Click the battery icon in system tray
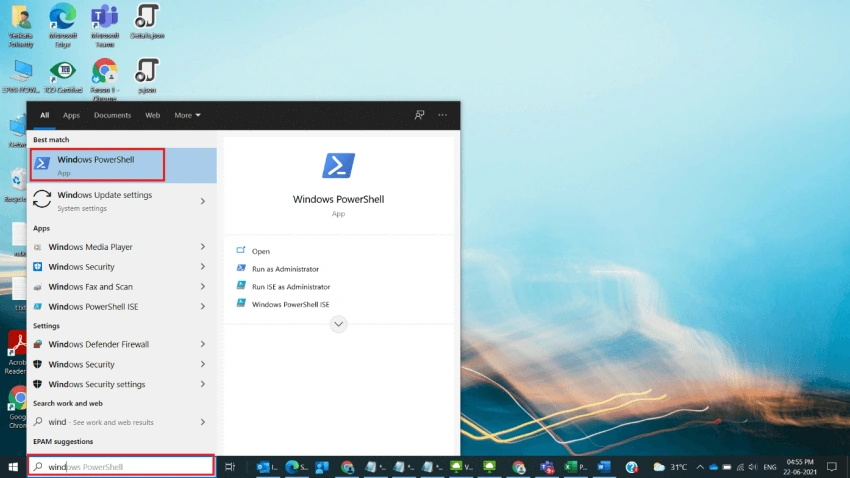 click(x=726, y=467)
